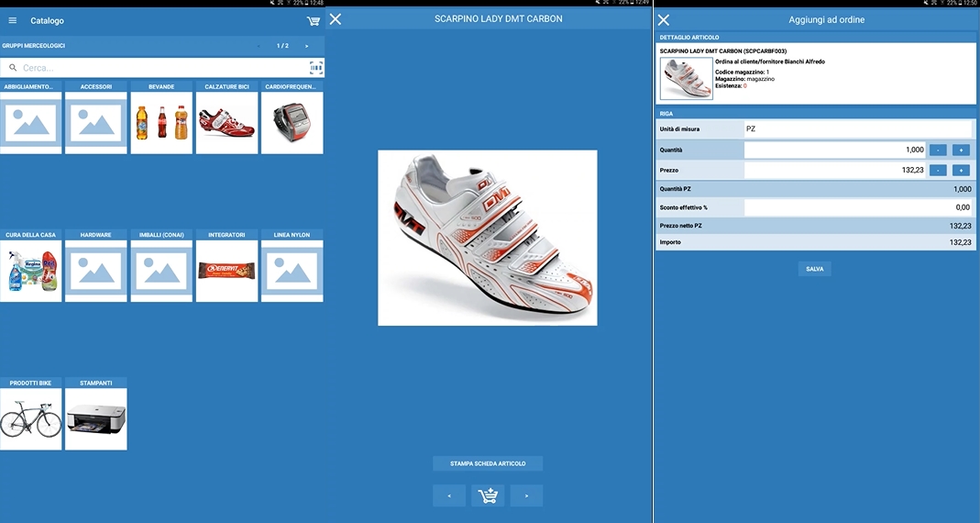Close the Scarpino Lady DMT Carbon view

[336, 18]
